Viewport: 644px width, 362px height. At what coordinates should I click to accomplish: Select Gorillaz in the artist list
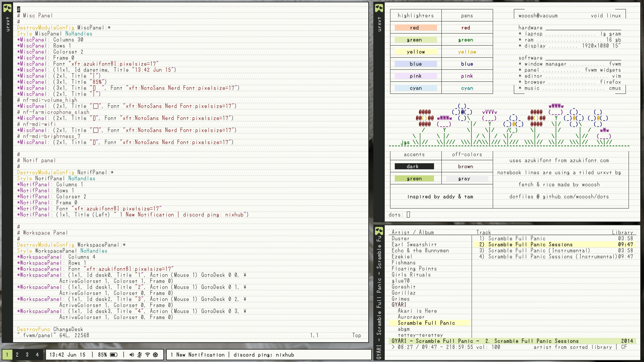click(x=404, y=293)
